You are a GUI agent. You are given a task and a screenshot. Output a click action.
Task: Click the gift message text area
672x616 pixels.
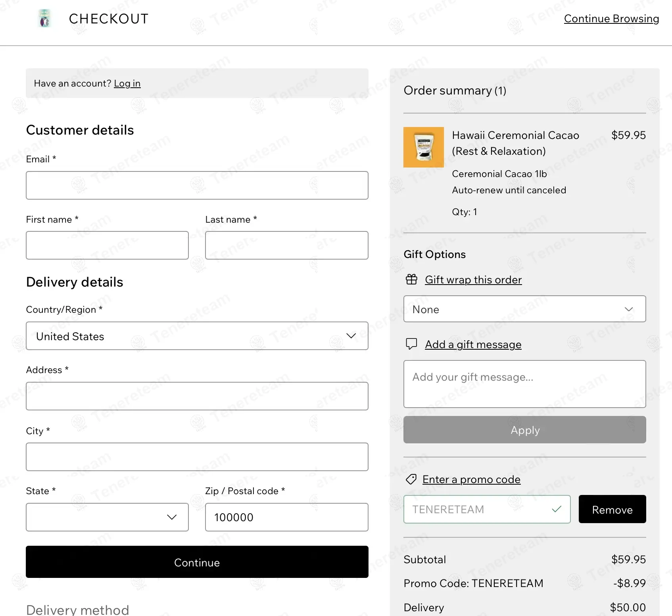[524, 384]
